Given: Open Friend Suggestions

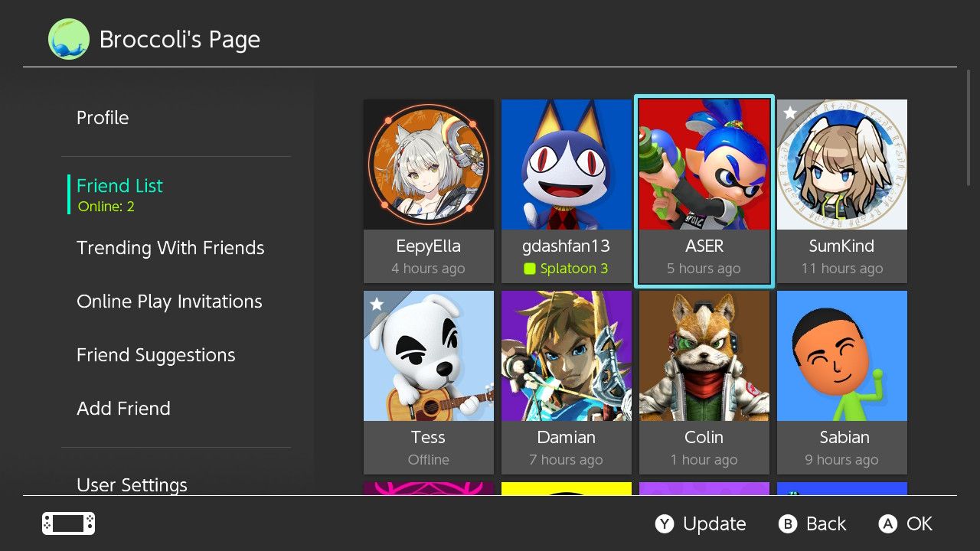Looking at the screenshot, I should click(155, 355).
